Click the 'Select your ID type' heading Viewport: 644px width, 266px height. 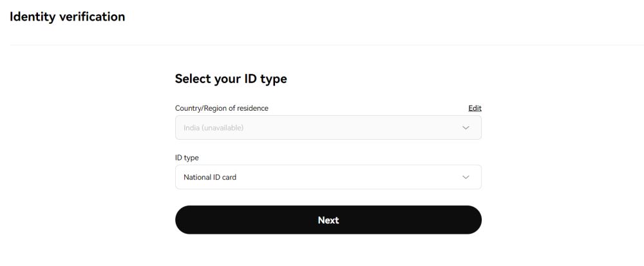point(231,79)
